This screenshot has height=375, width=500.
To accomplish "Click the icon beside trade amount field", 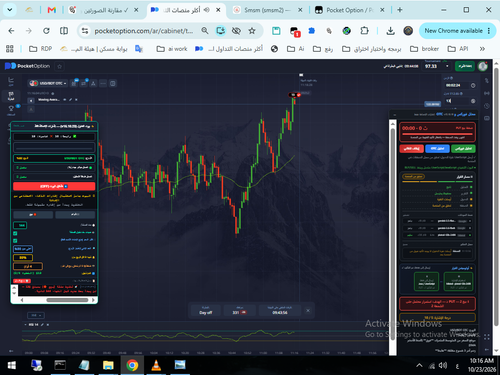I will [473, 101].
